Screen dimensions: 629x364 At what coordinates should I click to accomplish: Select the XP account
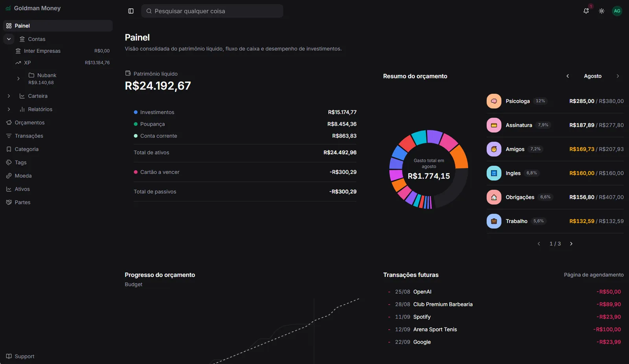[63, 62]
